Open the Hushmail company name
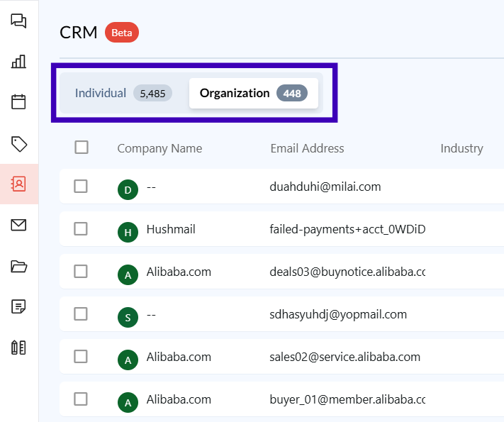504x422 pixels. point(171,230)
